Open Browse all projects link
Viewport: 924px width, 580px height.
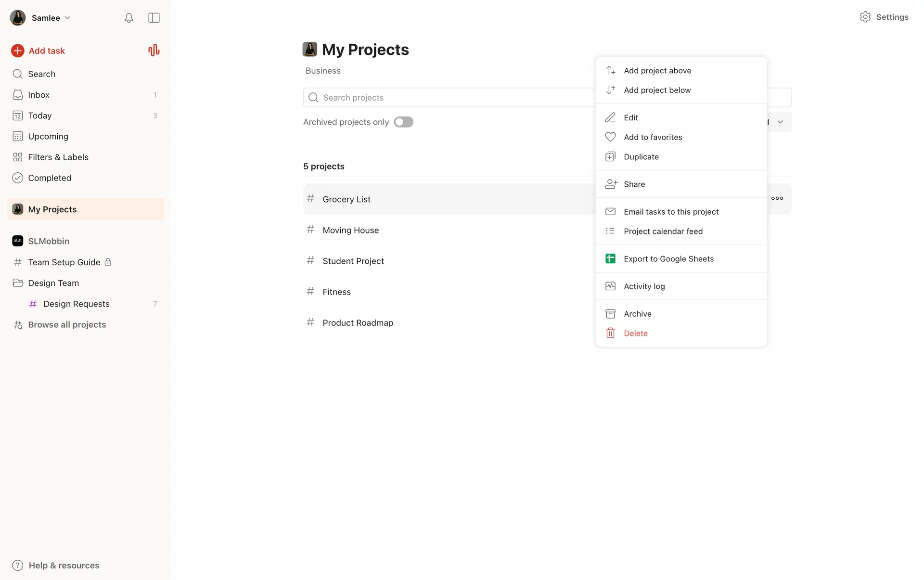pyautogui.click(x=67, y=325)
